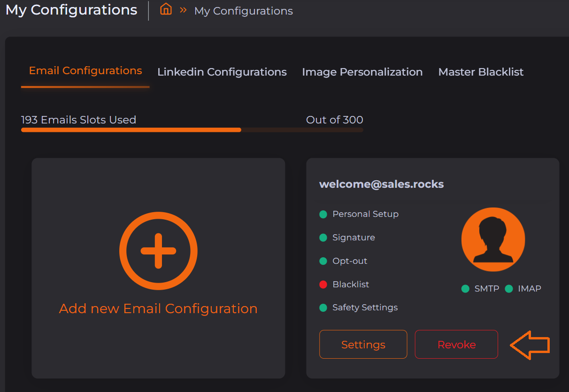This screenshot has width=569, height=392.
Task: Click Add new Email Configuration text
Action: (158, 308)
